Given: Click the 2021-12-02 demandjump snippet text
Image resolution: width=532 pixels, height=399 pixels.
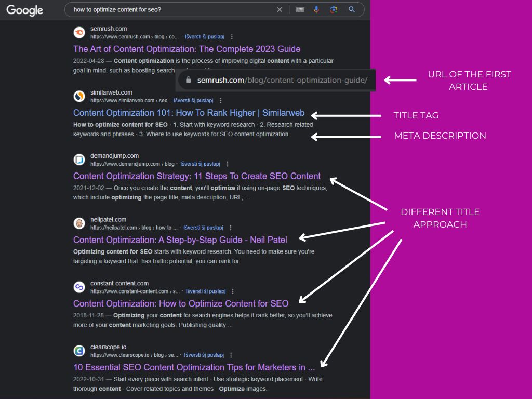Looking at the screenshot, I should [200, 193].
